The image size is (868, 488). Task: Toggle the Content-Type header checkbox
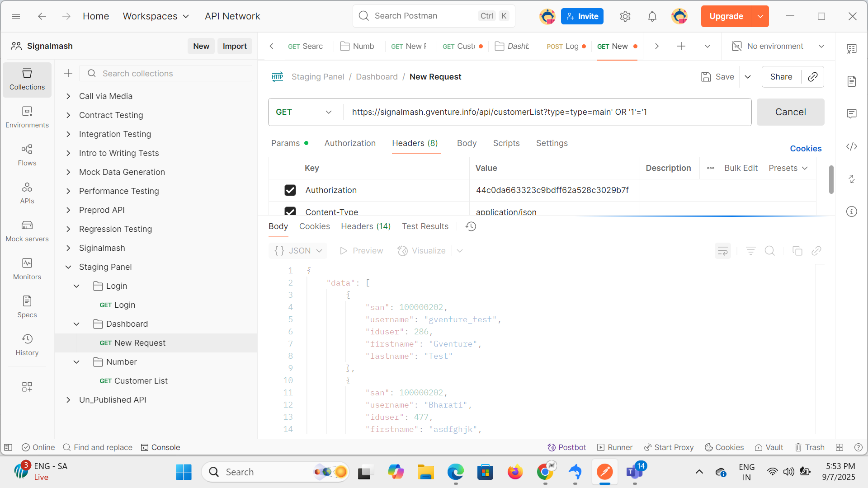click(x=290, y=211)
